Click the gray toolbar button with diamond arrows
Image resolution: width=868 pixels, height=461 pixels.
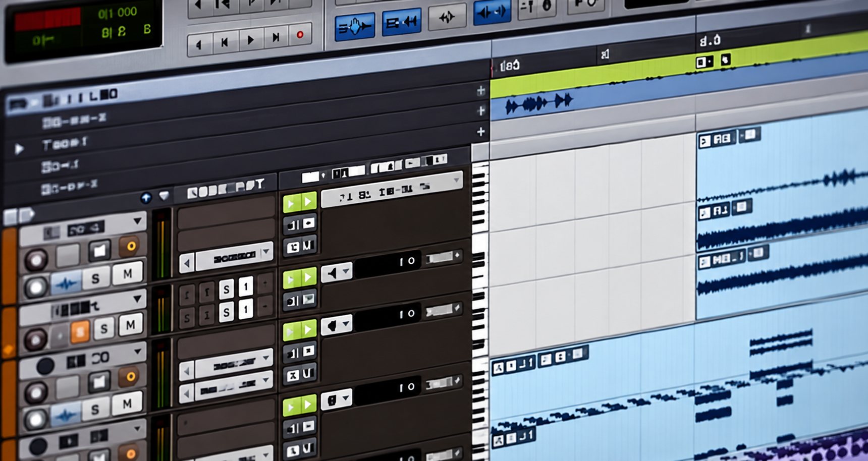pyautogui.click(x=447, y=18)
